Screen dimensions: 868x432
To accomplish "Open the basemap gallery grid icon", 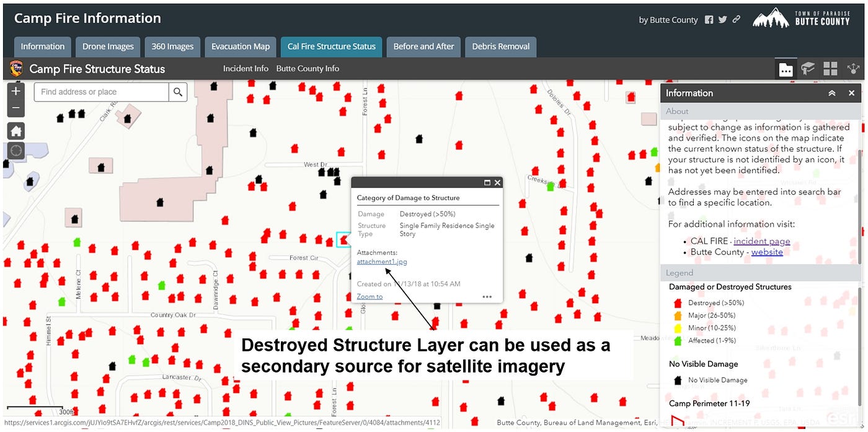I will (x=831, y=69).
